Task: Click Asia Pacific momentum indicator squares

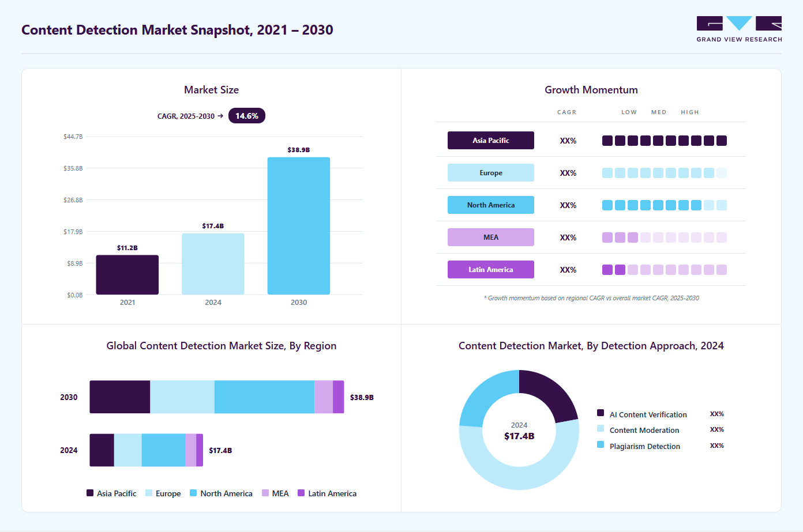Action: click(x=665, y=141)
